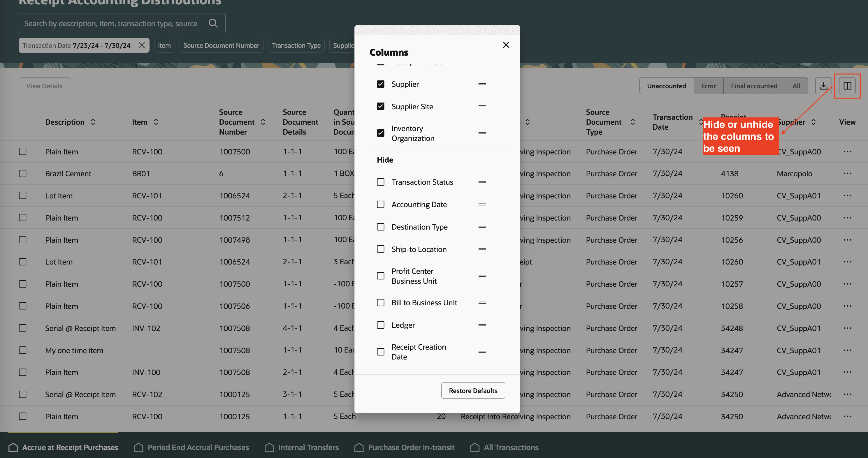Grab the Destination Type reorder handle

(x=482, y=227)
